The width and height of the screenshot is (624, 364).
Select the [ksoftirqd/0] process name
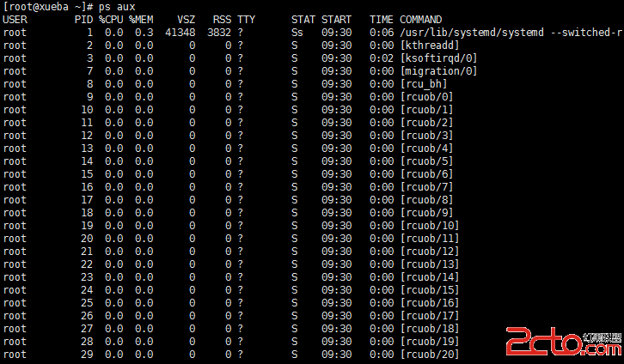438,58
